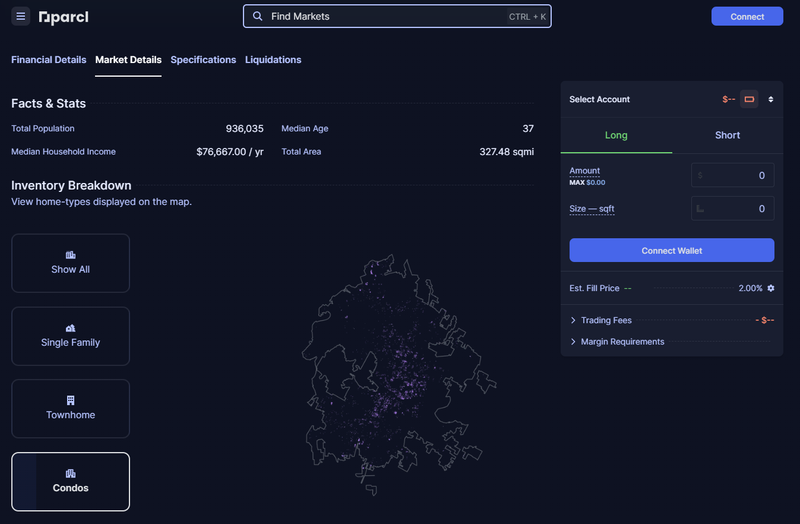Click the Amount input field
Image resolution: width=800 pixels, height=524 pixels.
tap(733, 175)
